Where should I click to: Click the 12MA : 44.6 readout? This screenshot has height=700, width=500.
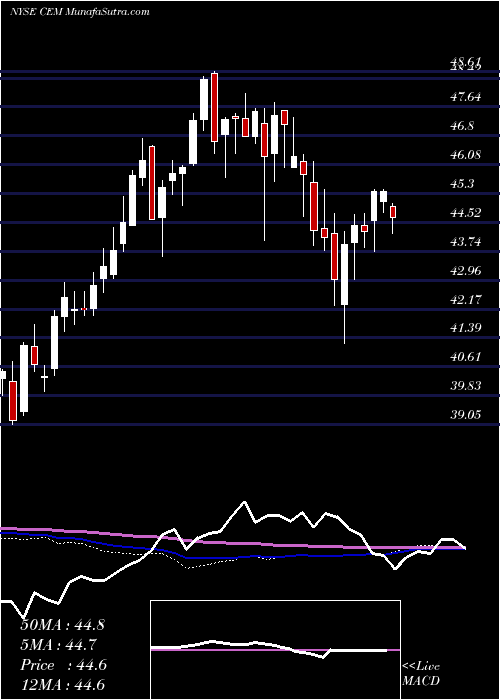pyautogui.click(x=62, y=685)
